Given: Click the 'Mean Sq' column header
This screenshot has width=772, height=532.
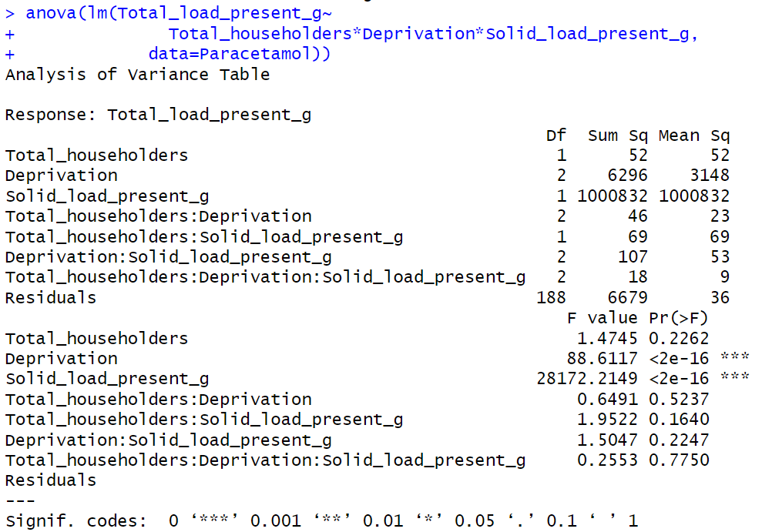Looking at the screenshot, I should 694,136.
